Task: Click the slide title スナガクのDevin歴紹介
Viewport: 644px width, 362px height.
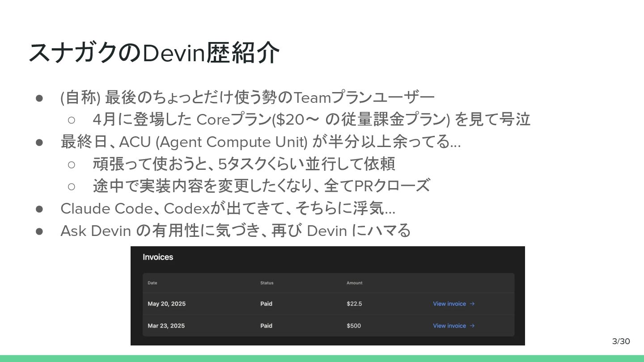Action: pyautogui.click(x=154, y=53)
